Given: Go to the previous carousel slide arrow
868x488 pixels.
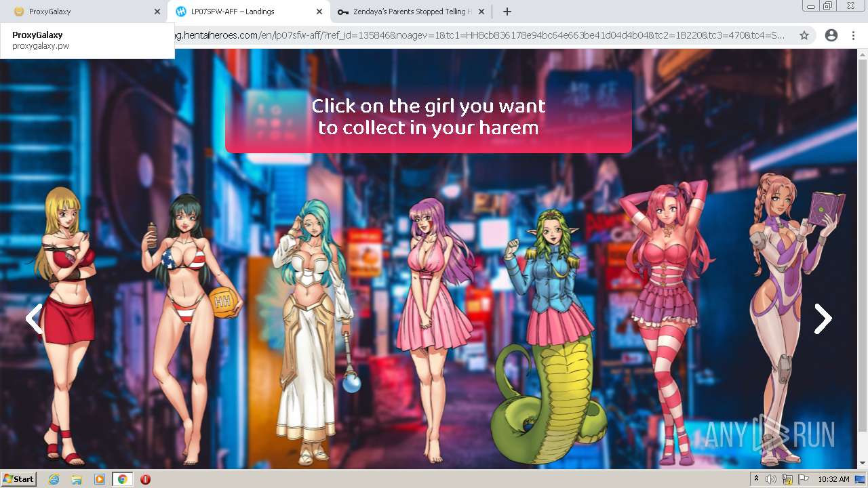Looking at the screenshot, I should tap(34, 319).
